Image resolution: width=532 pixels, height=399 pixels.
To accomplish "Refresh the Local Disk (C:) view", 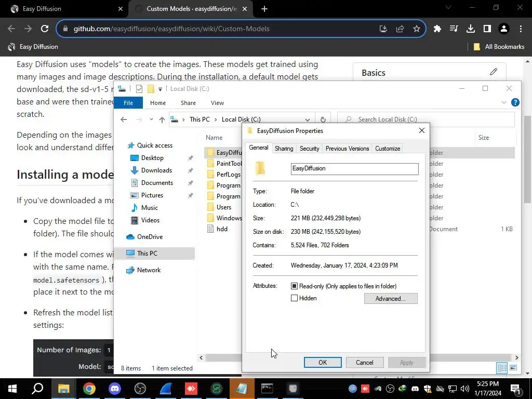I will point(323,119).
